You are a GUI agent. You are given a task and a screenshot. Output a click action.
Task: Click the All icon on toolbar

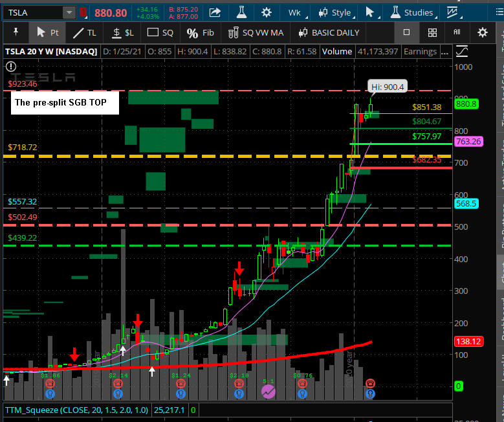point(457,32)
